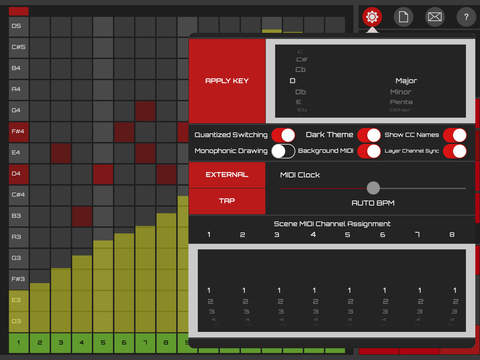Select step 6 in the green step row
Image resolution: width=480 pixels, height=360 pixels.
pos(124,343)
